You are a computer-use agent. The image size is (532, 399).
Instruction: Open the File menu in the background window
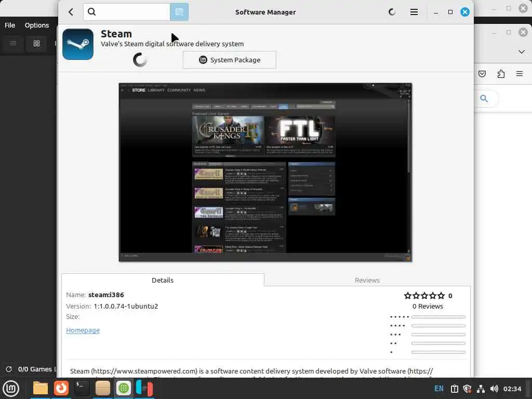click(x=10, y=25)
